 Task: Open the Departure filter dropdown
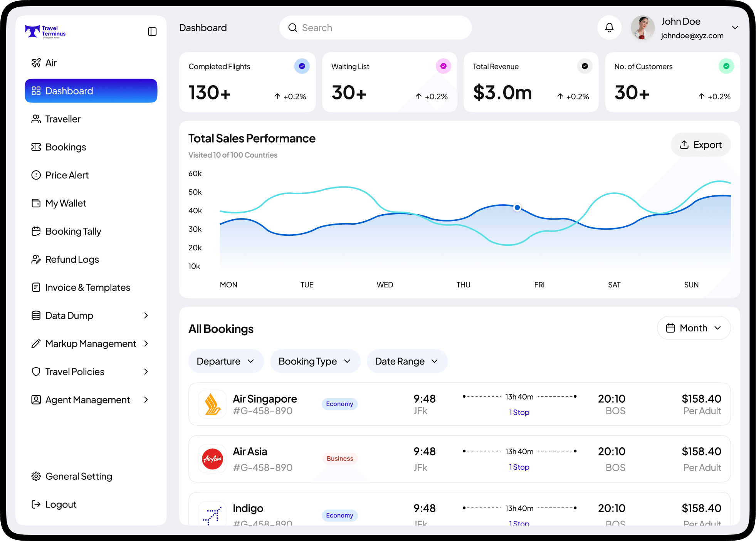click(226, 361)
